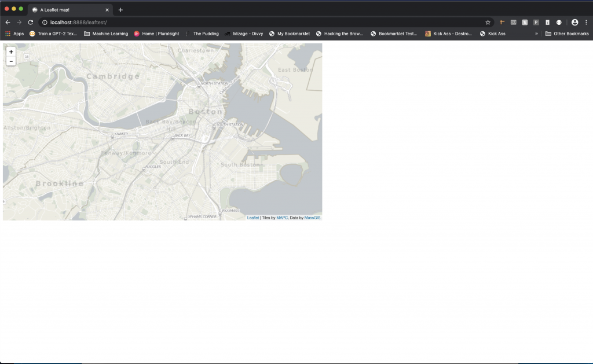Show hidden bookmarks via the overflow chevron
This screenshot has width=593, height=364.
536,34
